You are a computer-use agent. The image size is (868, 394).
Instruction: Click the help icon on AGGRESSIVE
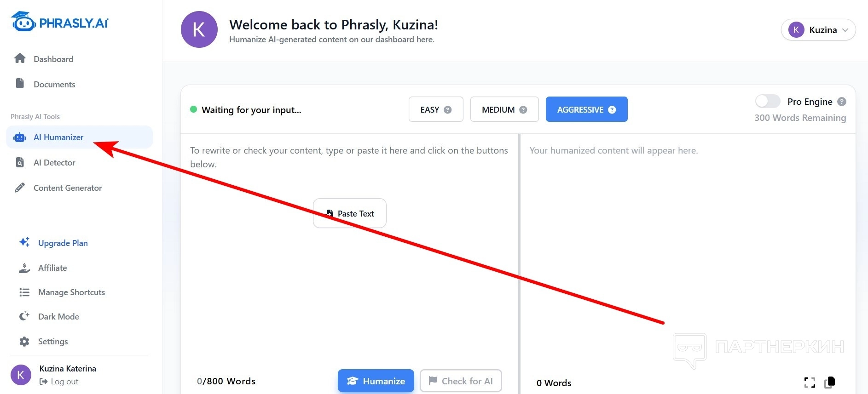[x=612, y=110]
